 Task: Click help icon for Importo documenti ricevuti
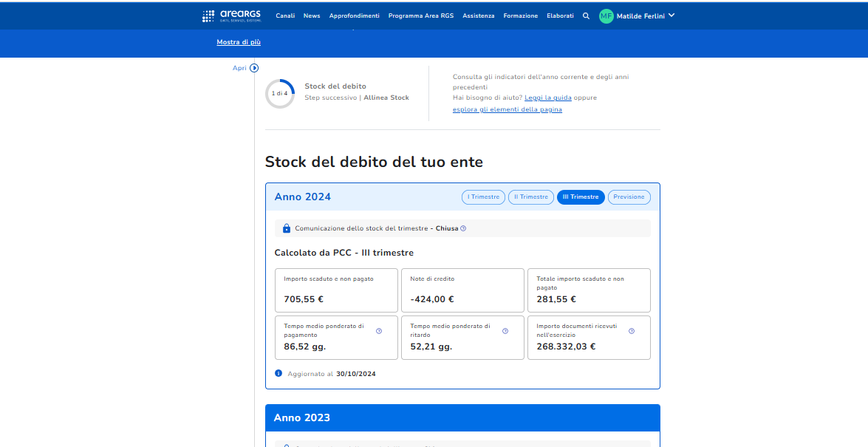[x=632, y=331]
